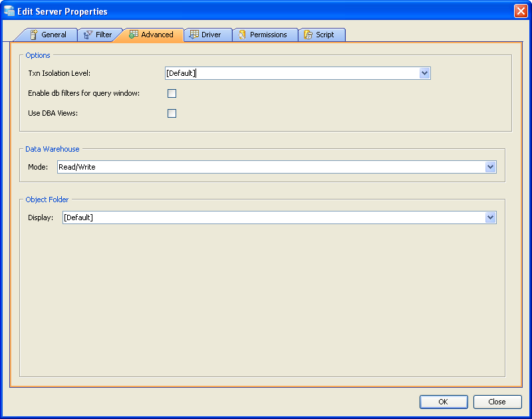
Task: Click the Driver tab icon
Action: pyautogui.click(x=194, y=35)
